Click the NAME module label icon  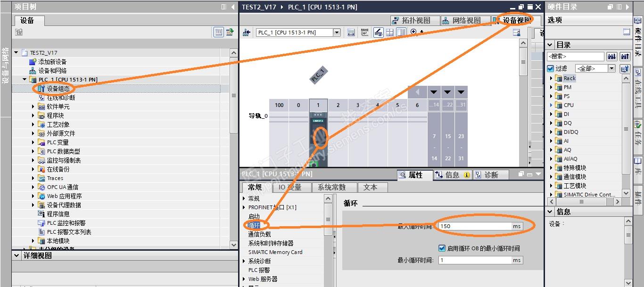pos(364,33)
